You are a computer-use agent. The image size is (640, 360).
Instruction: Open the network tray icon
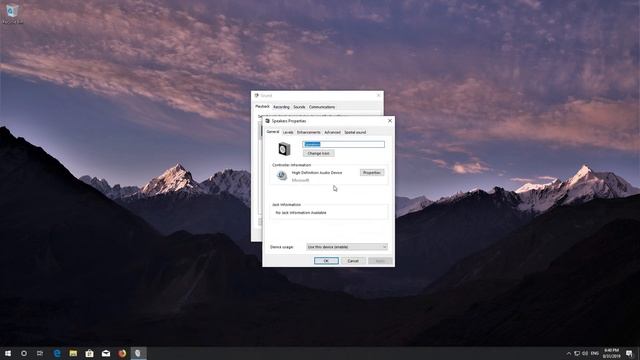pos(577,353)
